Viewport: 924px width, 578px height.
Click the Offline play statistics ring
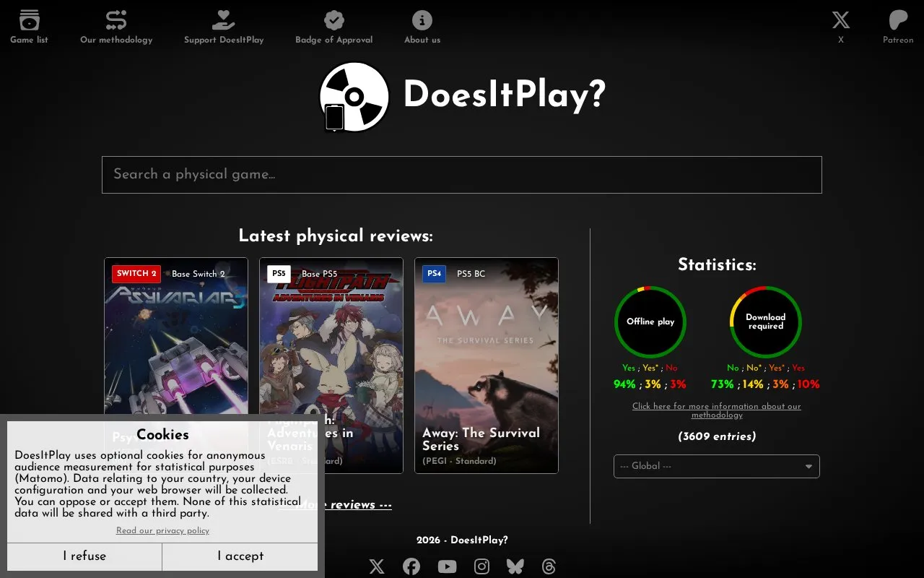point(650,322)
